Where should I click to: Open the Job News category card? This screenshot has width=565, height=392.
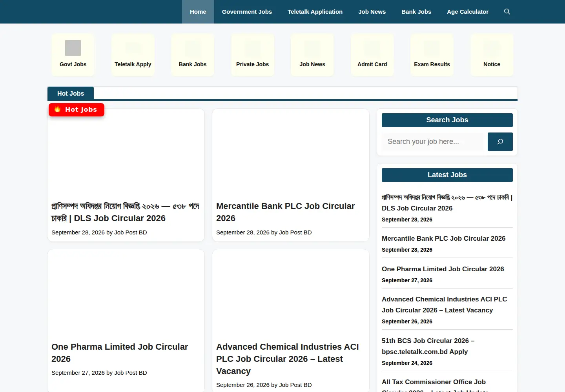pos(312,55)
